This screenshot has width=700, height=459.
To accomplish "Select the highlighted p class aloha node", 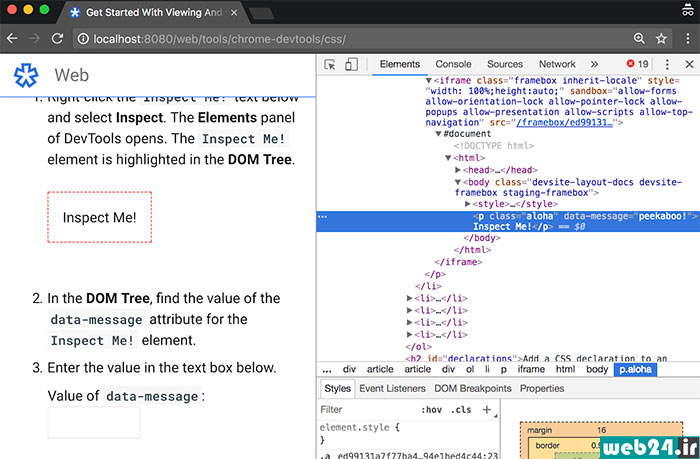I will 508,221.
